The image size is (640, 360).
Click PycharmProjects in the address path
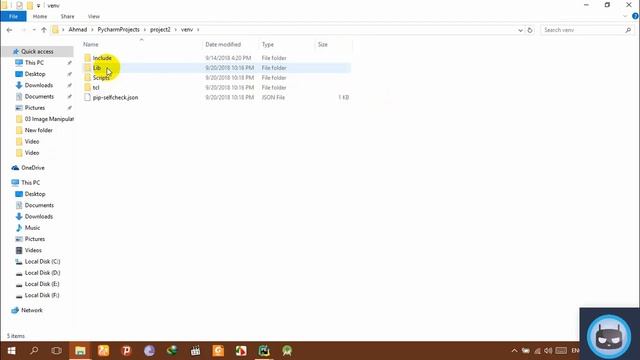[118, 29]
